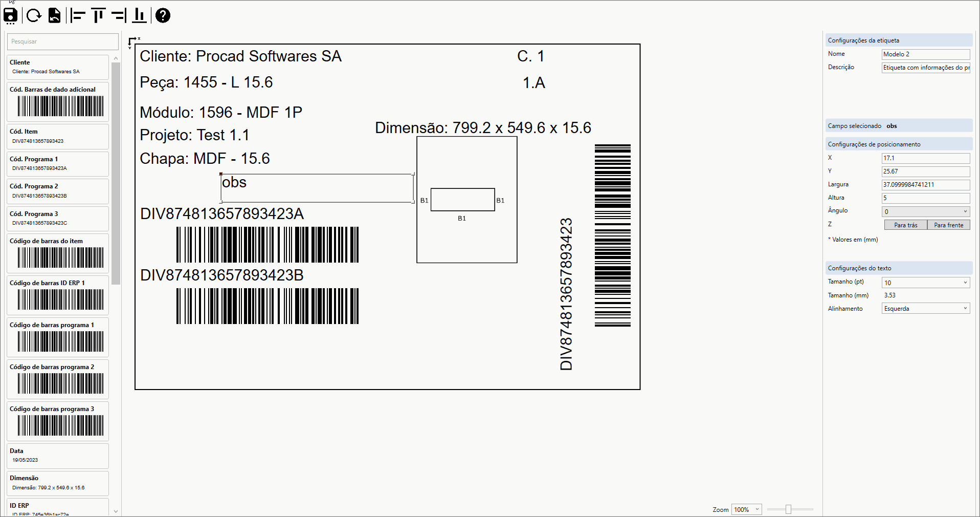
Task: Select Código de barras programa 3 card
Action: pos(58,421)
